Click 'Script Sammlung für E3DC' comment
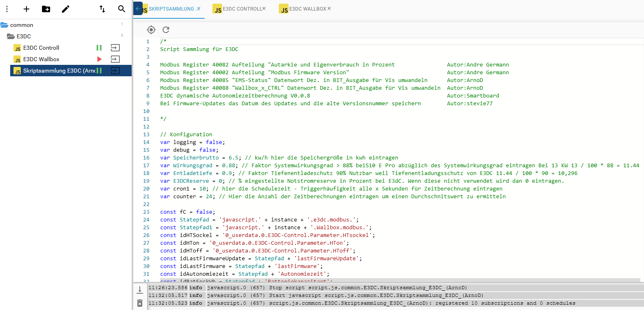The image size is (644, 310). (x=199, y=49)
